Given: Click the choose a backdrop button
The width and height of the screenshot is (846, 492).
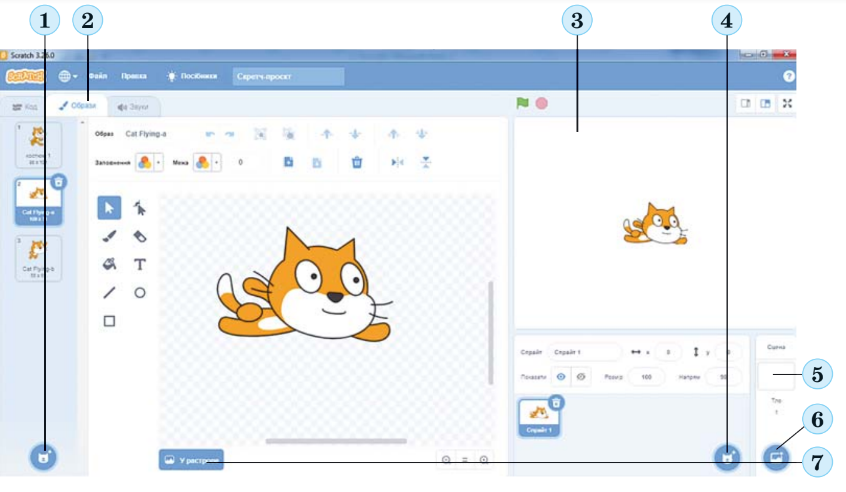Looking at the screenshot, I should click(776, 457).
